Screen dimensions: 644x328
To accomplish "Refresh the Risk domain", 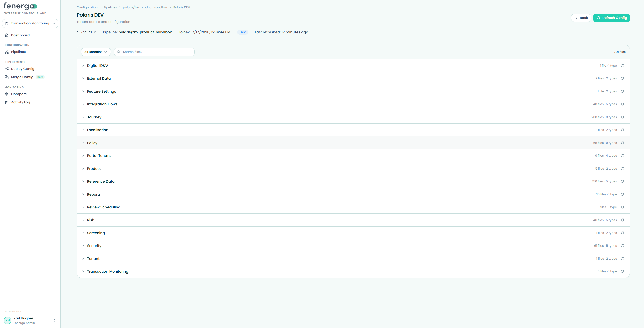I will (622, 220).
